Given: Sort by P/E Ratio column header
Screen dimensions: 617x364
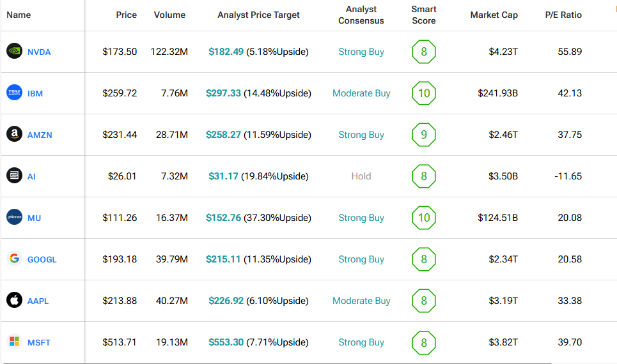Looking at the screenshot, I should click(563, 15).
